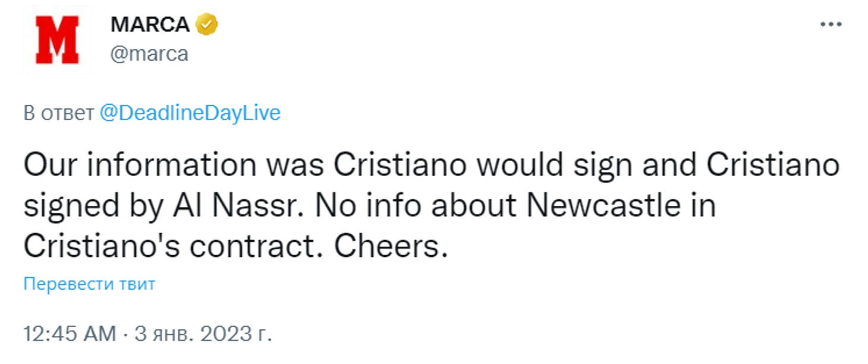The width and height of the screenshot is (868, 364).
Task: Click the В ответ reply label
Action: (58, 113)
